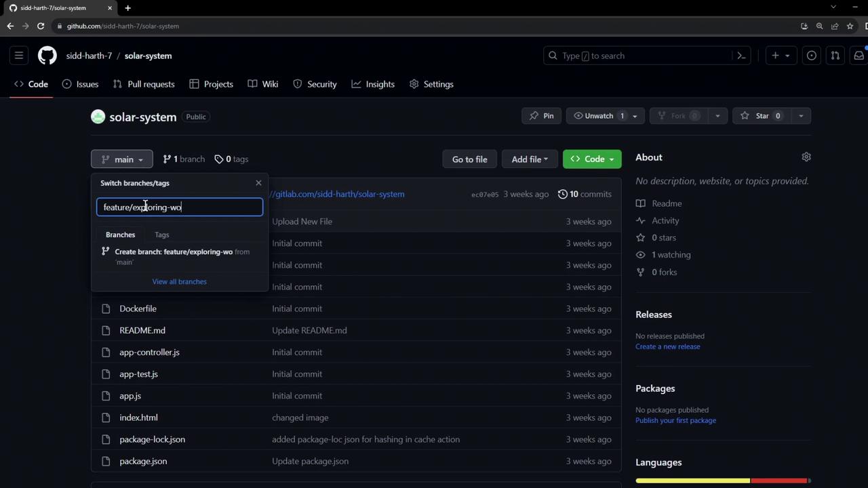Expand the Add file dropdown
This screenshot has width=868, height=488.
(530, 159)
